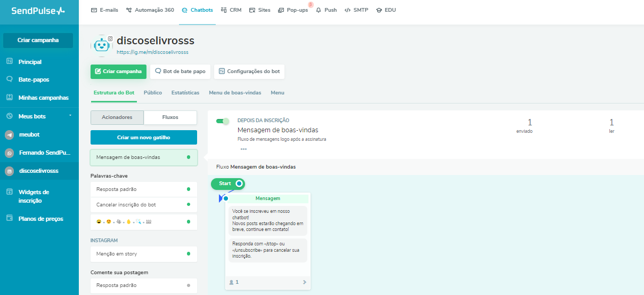This screenshot has height=295, width=644.
Task: Select Cancelar inscrição do bot trigger
Action: pyautogui.click(x=144, y=205)
